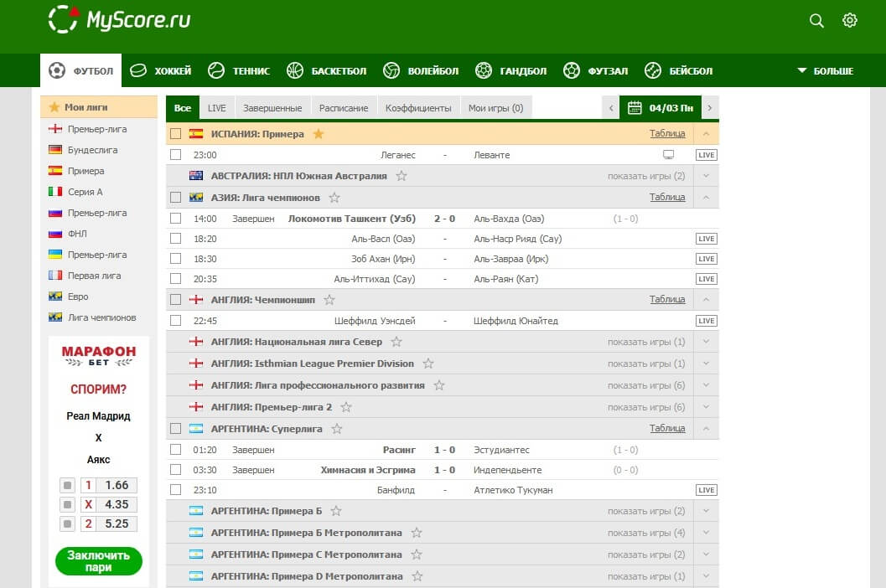Image resolution: width=886 pixels, height=588 pixels.
Task: Expand the АНГЛИЯ: Премьер-лига 2 chevron
Action: (707, 407)
